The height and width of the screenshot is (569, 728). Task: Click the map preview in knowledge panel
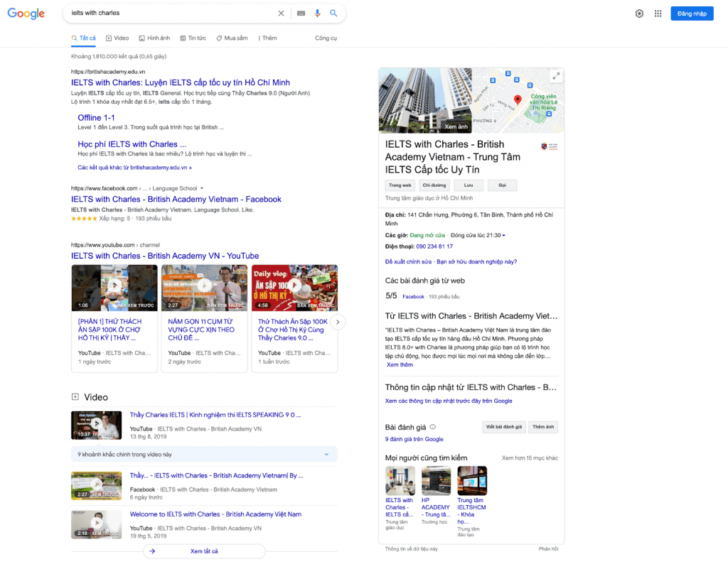[x=518, y=101]
